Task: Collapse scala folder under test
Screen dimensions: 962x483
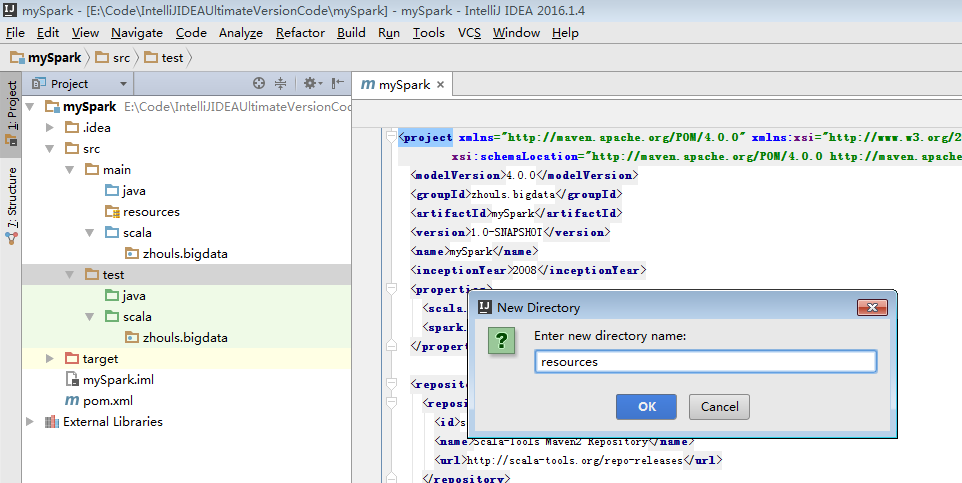Action: click(90, 317)
